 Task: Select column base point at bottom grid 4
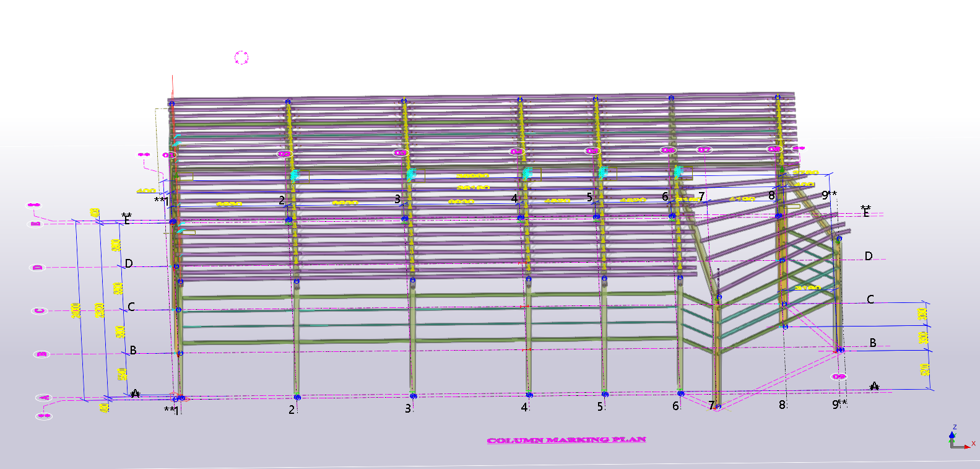529,395
